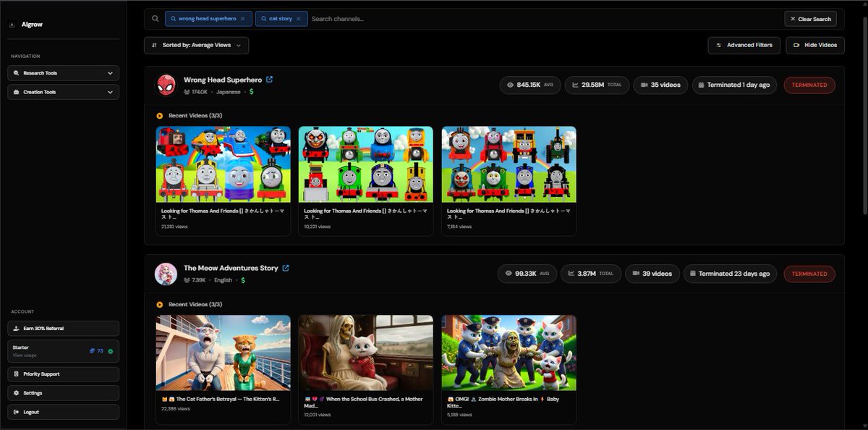The image size is (868, 430).
Task: Click the 174.0K subscribers icon
Action: (x=187, y=92)
